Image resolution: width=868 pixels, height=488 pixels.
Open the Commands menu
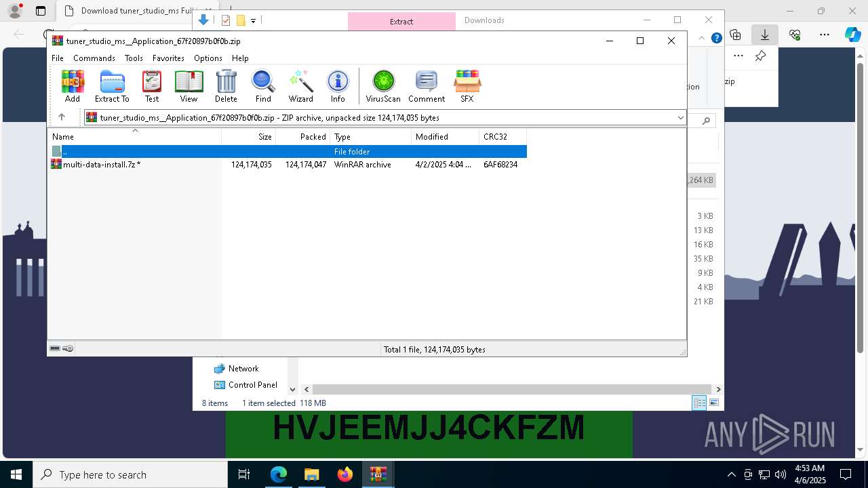(94, 58)
